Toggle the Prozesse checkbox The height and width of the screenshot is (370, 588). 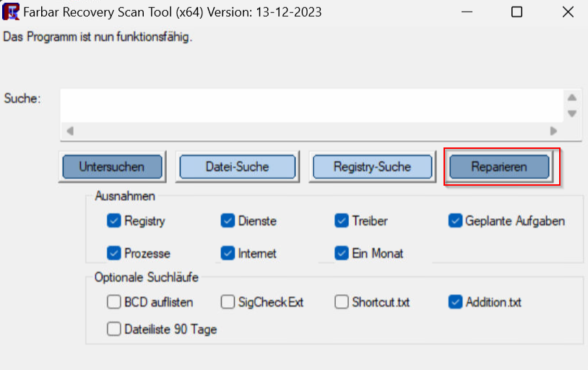click(x=113, y=254)
